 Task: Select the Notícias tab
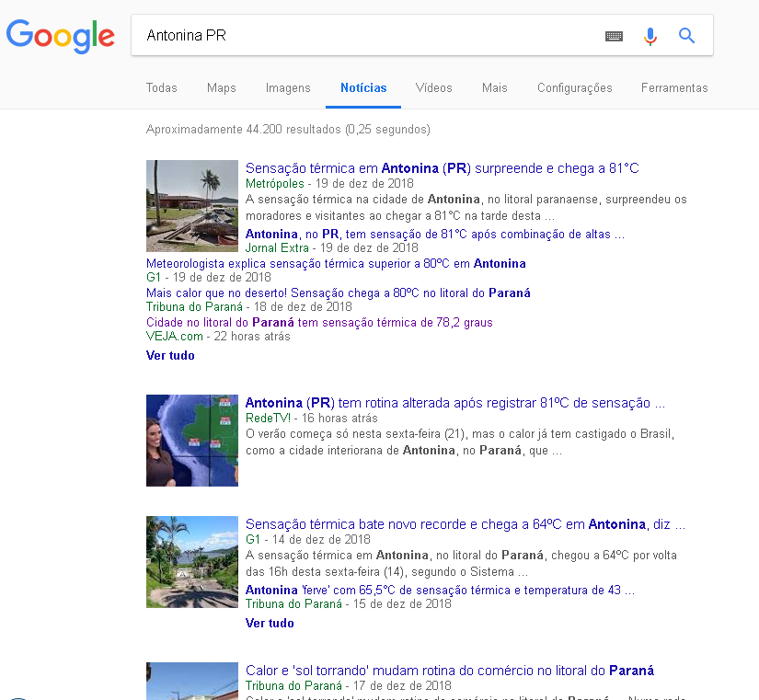tap(363, 87)
